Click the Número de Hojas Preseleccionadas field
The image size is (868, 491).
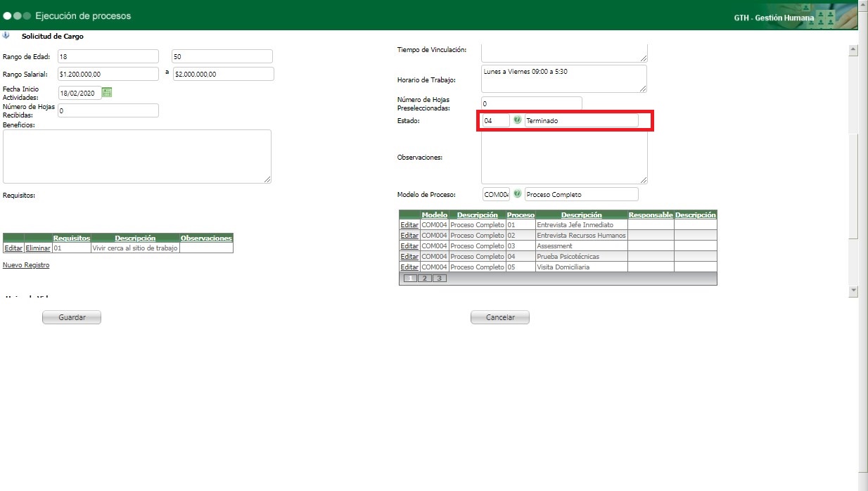click(x=532, y=103)
